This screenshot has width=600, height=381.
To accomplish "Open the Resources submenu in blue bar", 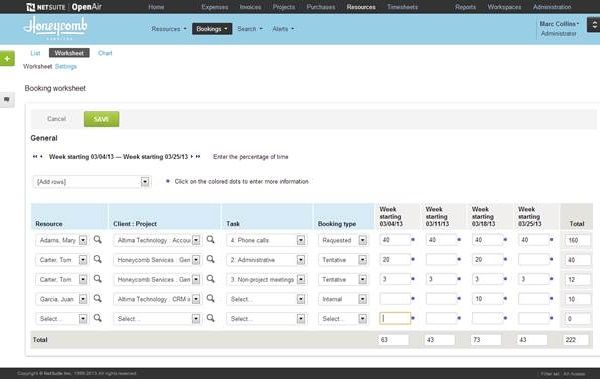I will (x=169, y=29).
